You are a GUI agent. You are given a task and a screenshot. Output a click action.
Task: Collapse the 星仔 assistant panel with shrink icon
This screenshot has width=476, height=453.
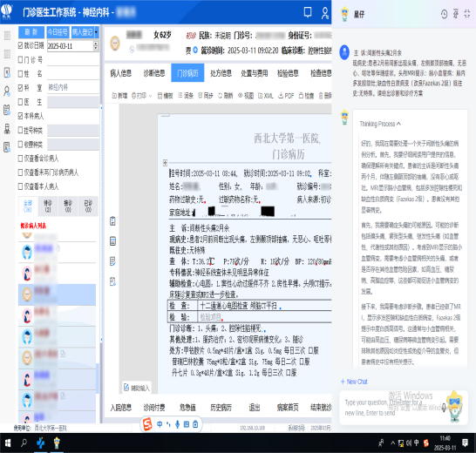(x=467, y=14)
